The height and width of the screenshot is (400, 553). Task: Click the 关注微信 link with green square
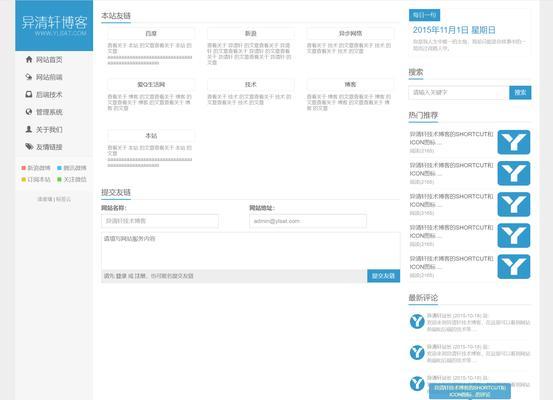(x=72, y=180)
